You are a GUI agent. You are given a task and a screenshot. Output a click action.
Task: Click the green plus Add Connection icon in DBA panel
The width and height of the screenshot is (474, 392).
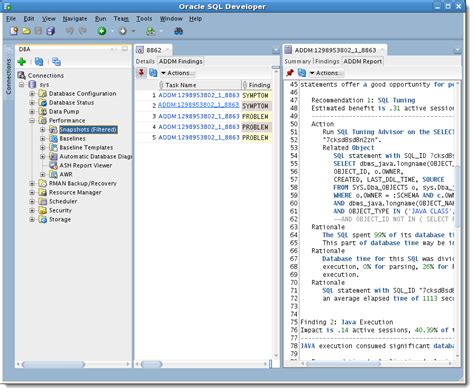point(22,62)
